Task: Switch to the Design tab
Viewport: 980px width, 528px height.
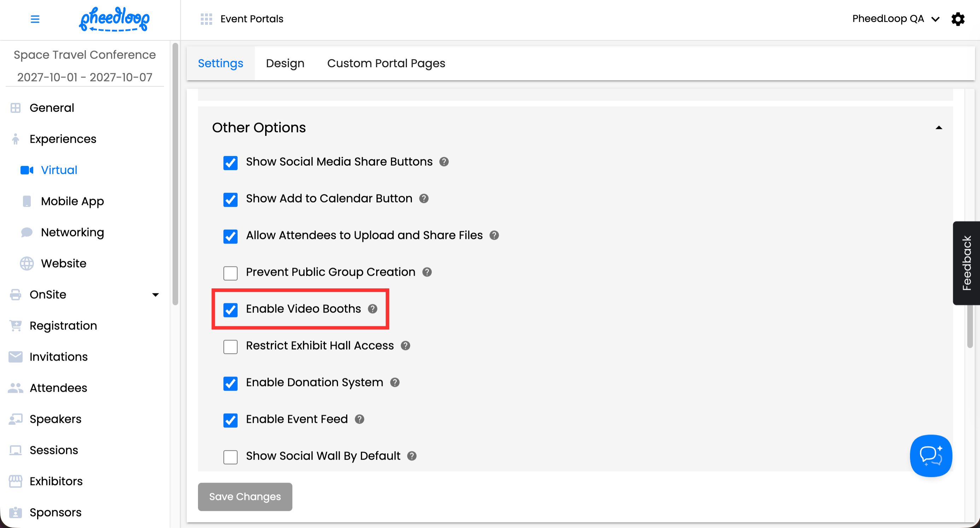Action: [x=285, y=63]
